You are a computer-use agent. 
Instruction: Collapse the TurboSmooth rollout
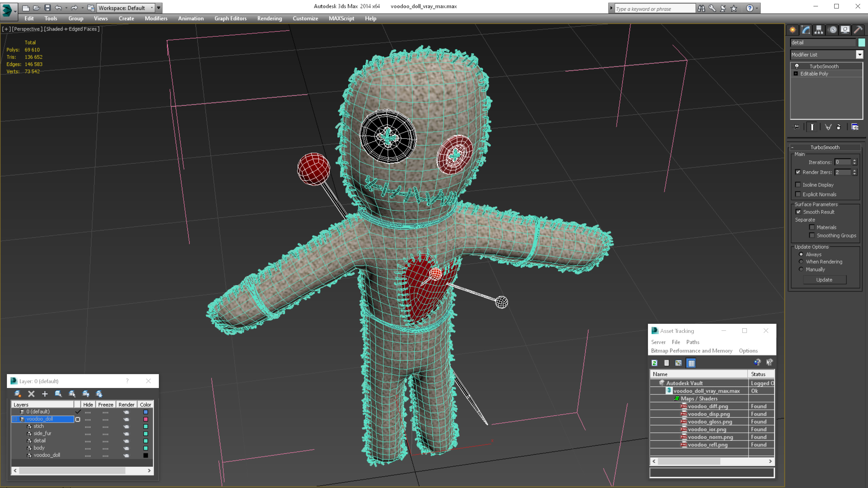(793, 147)
